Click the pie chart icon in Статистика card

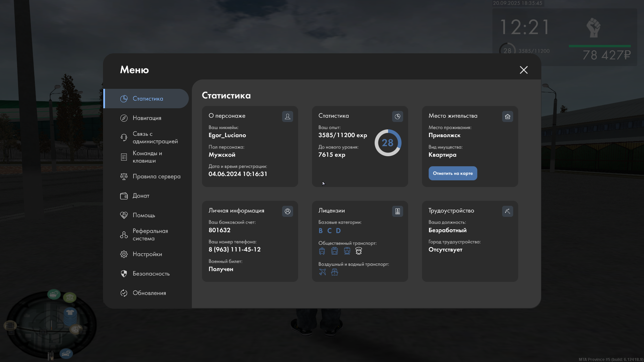coord(397,116)
